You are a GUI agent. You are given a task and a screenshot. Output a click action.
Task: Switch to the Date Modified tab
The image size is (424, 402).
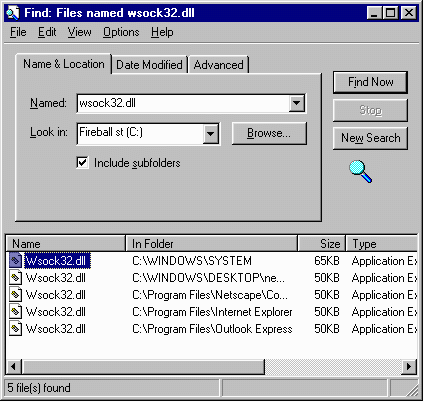(149, 65)
